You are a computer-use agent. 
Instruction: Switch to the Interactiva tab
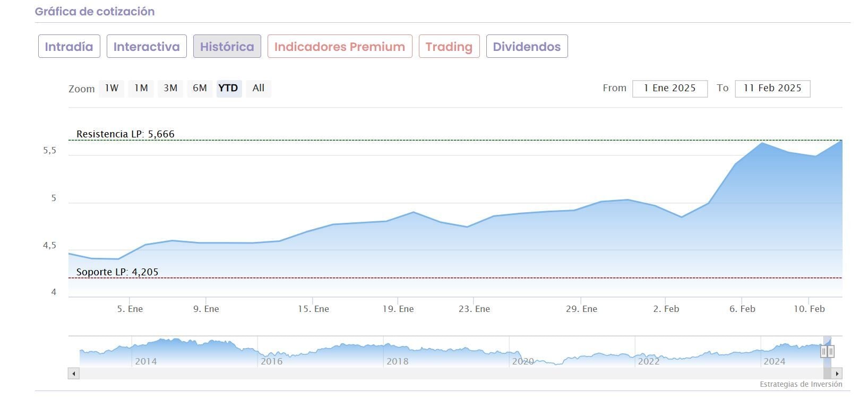tap(147, 46)
